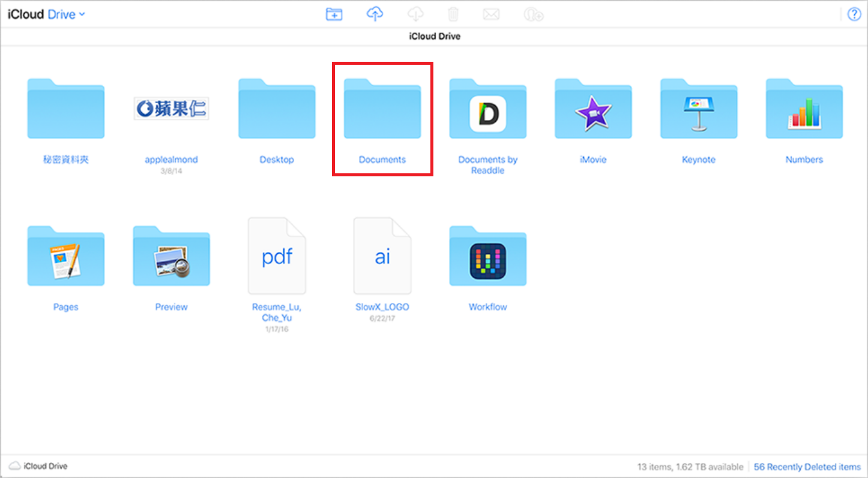Click the Desktop folder name label
The image size is (868, 478).
[x=277, y=160]
